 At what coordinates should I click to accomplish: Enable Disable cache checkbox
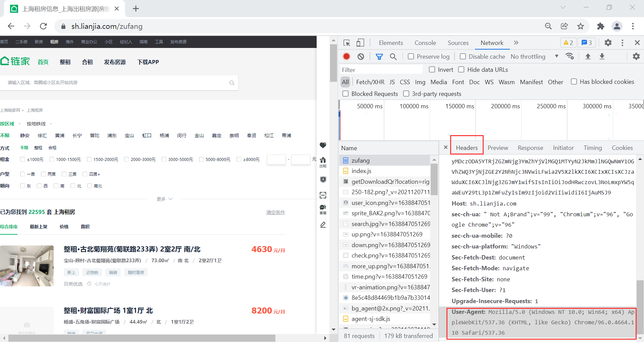[463, 56]
